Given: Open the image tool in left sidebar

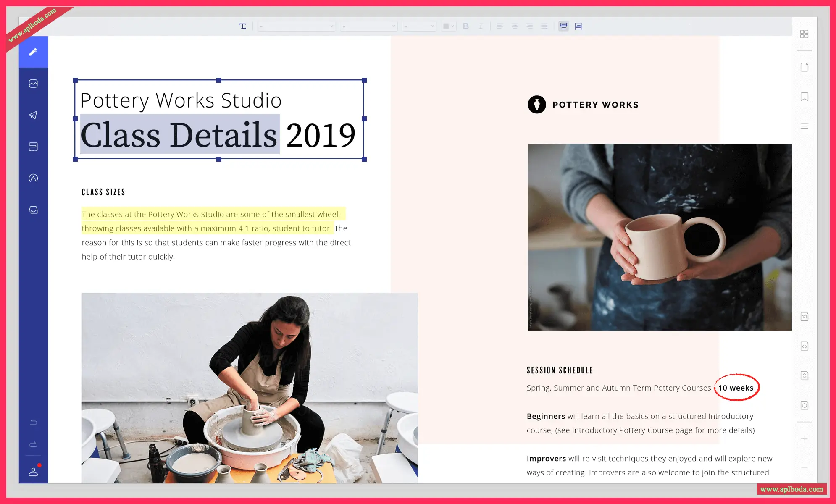Looking at the screenshot, I should (33, 84).
